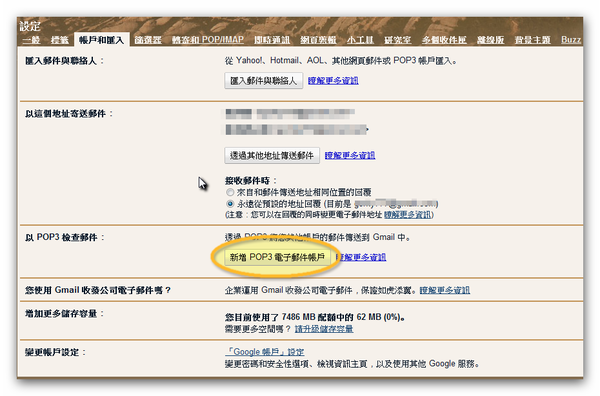
Task: Click the 匯入郵件與聯絡人 button
Action: tap(264, 81)
